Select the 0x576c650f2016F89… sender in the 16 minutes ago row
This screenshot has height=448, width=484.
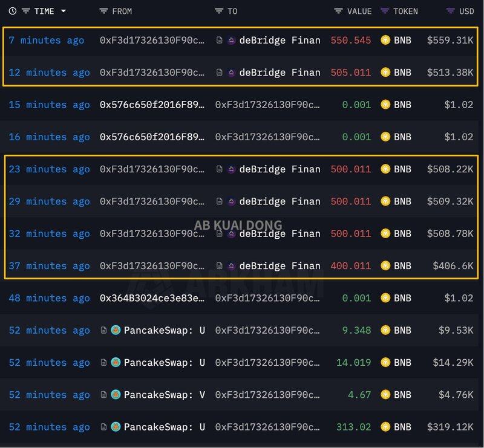point(152,137)
